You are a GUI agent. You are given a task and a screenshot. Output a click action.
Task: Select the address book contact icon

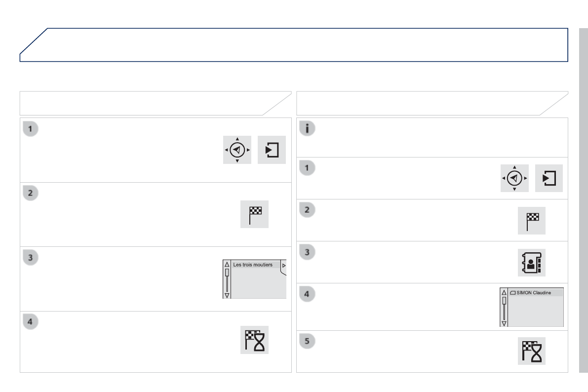click(x=532, y=262)
